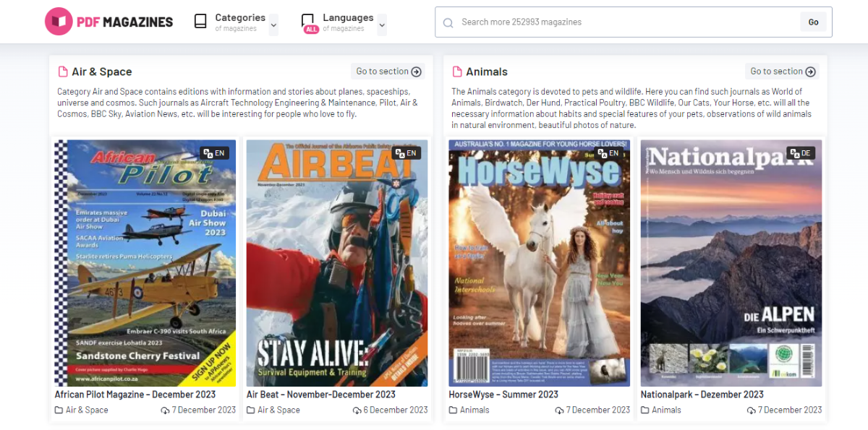Go to section for Air & Space
Image resolution: width=868 pixels, height=430 pixels.
pos(388,72)
